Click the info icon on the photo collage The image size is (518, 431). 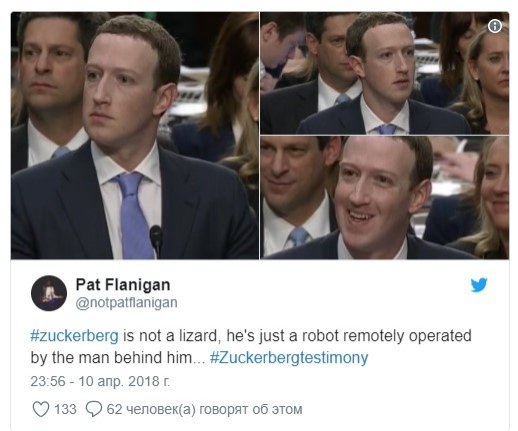pos(495,26)
